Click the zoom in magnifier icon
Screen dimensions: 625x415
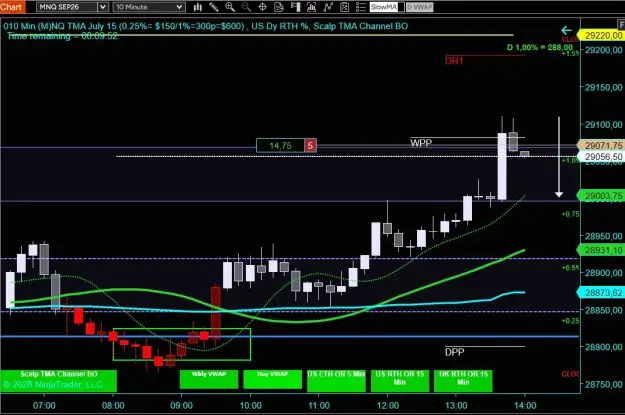[x=230, y=7]
